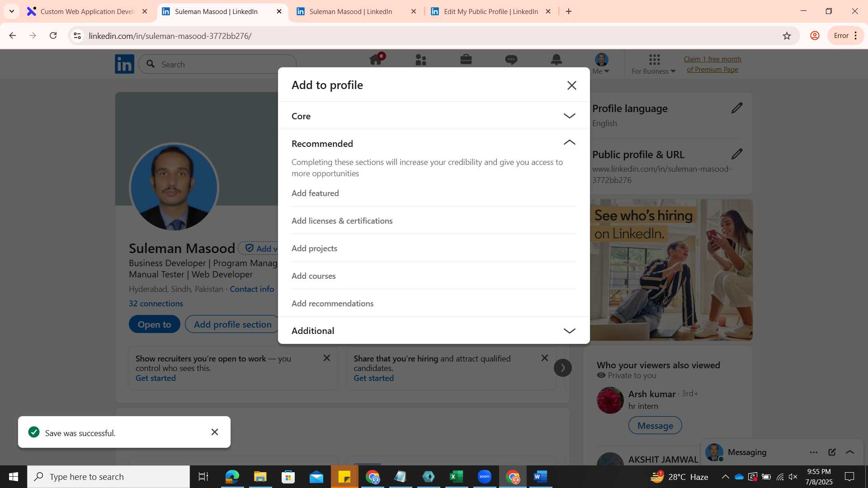Go back in browser history
The width and height of the screenshot is (868, 488).
pyautogui.click(x=13, y=36)
